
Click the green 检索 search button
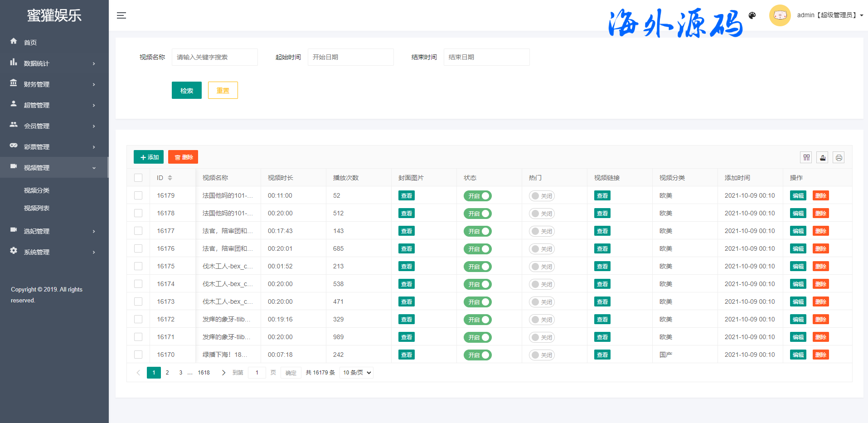[x=186, y=90]
